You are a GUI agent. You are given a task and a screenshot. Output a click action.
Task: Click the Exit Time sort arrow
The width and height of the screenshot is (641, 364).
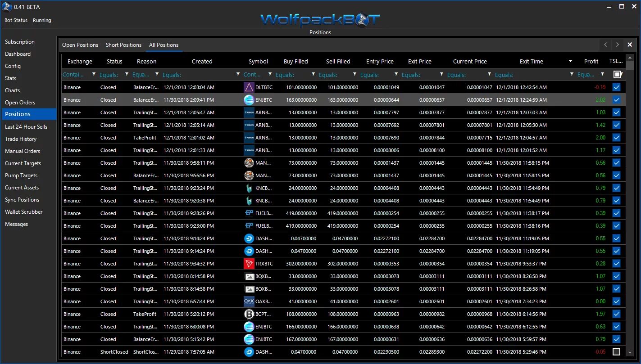(x=570, y=62)
